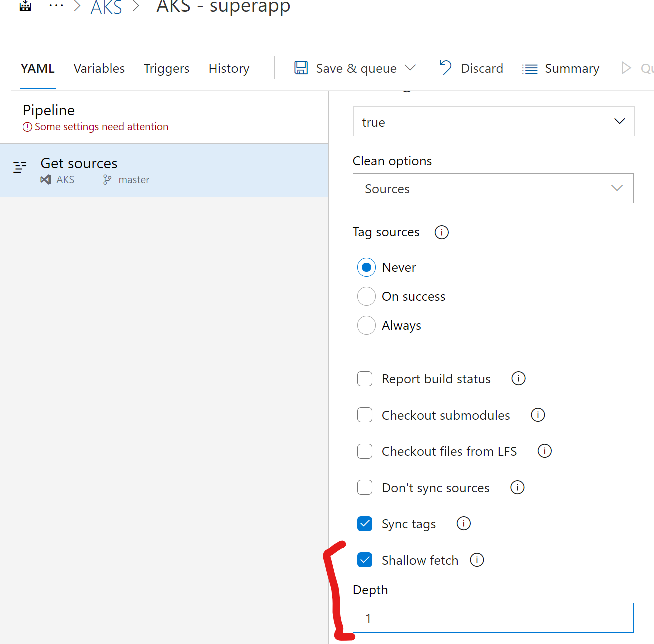Image resolution: width=654 pixels, height=644 pixels.
Task: Select the On success radio button
Action: [x=366, y=296]
